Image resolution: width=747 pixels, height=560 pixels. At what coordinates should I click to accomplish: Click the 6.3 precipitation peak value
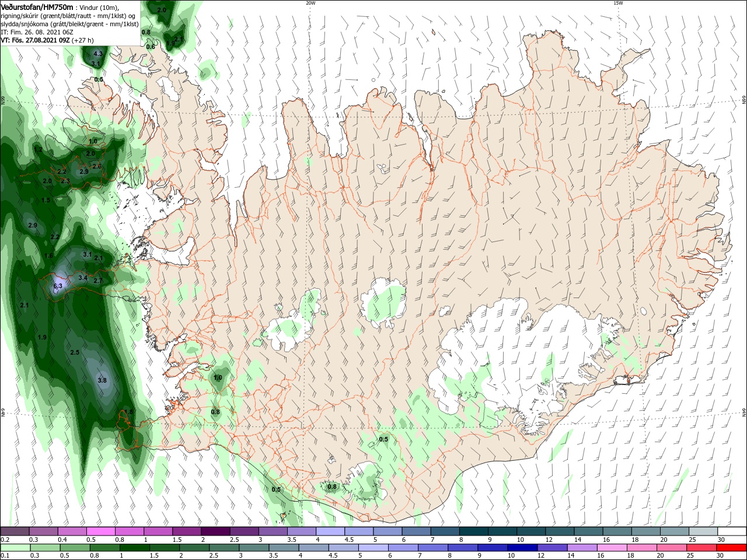point(58,286)
